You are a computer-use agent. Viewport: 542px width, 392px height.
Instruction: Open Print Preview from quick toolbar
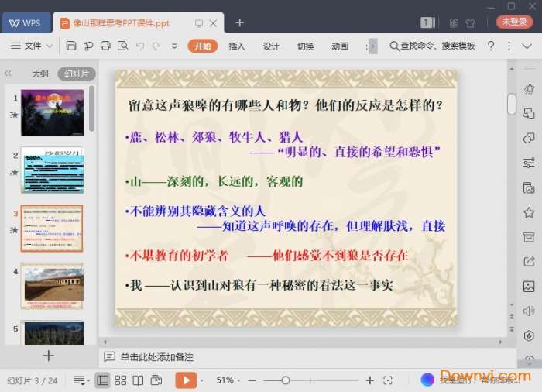122,46
